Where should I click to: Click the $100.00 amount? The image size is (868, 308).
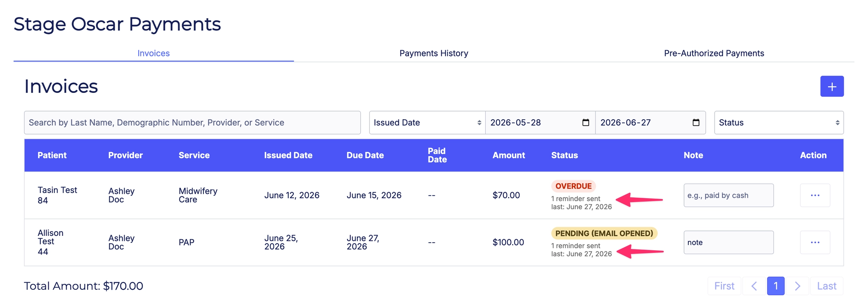(508, 243)
